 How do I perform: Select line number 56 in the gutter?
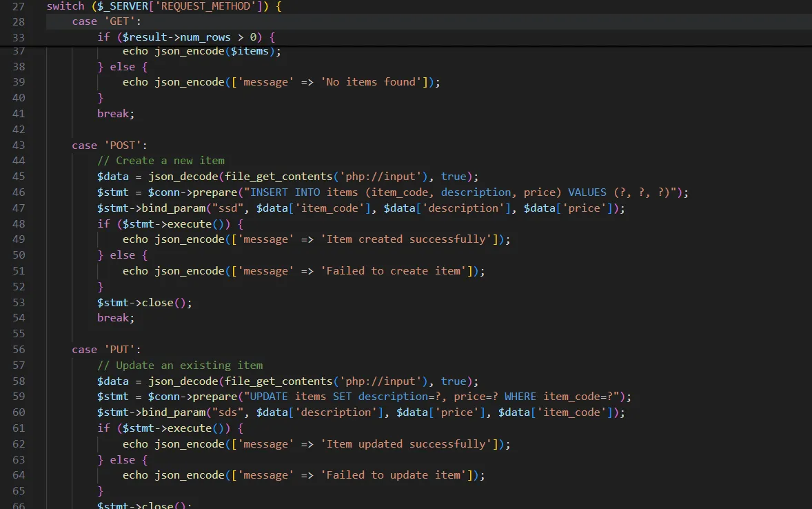19,350
